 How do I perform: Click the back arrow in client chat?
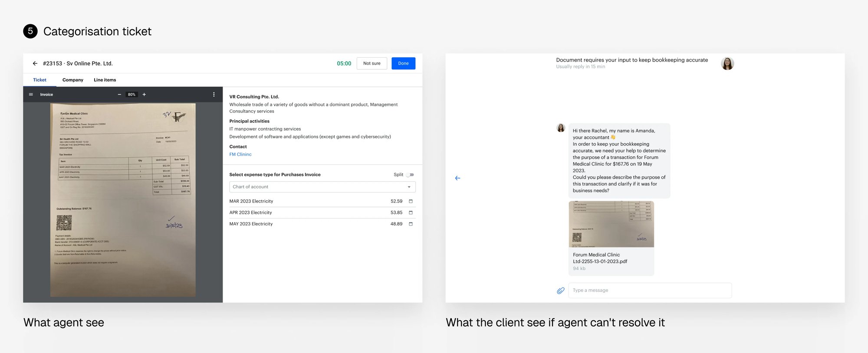(x=457, y=178)
